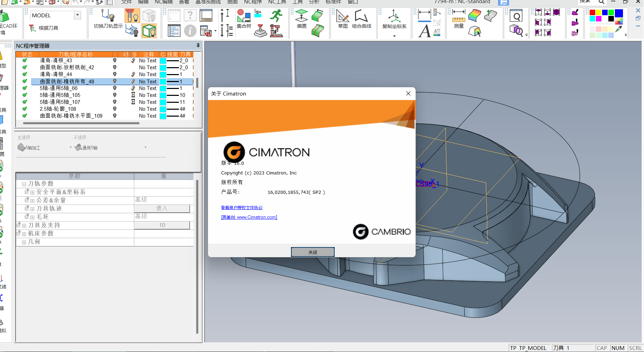Open the 思美创 www.Cimatron.com link

click(249, 217)
